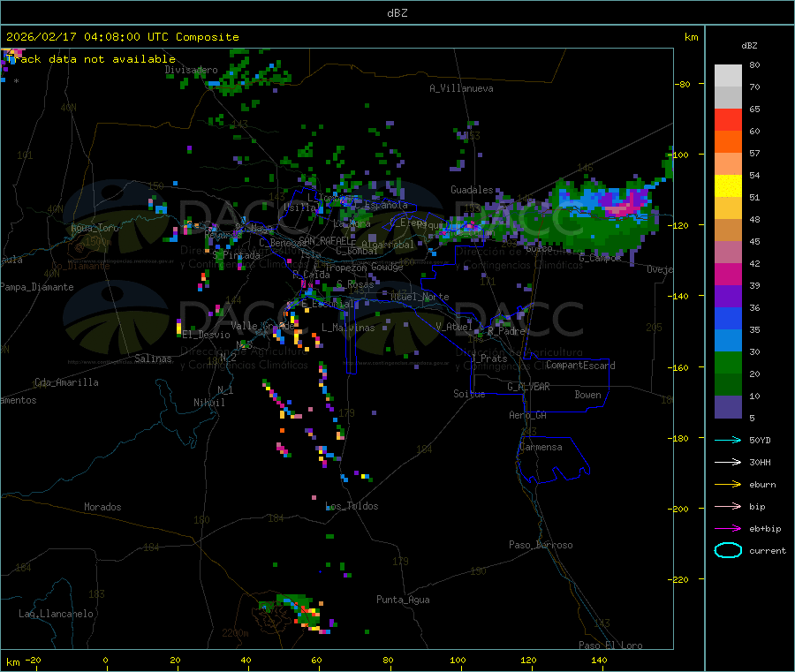
Task: Click the eb+bip magenta arrow legend icon
Action: (728, 528)
